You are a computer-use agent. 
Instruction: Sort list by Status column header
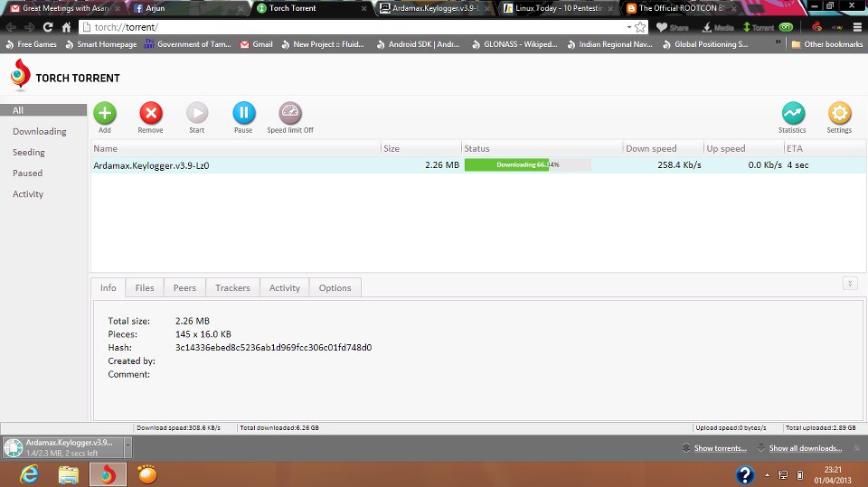click(542, 148)
